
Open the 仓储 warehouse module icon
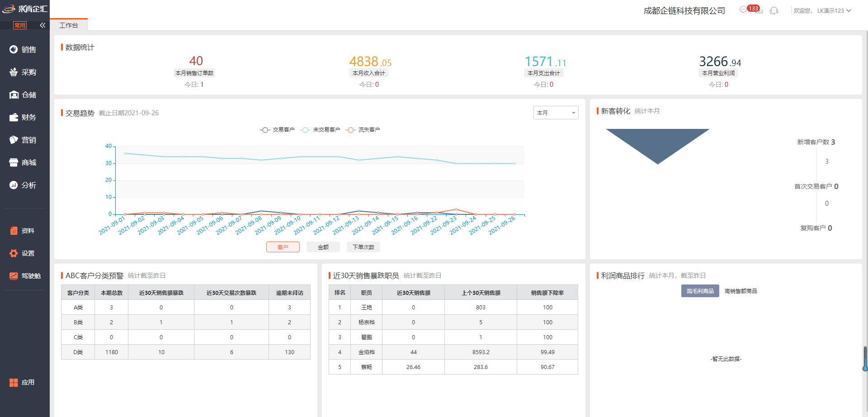(14, 95)
